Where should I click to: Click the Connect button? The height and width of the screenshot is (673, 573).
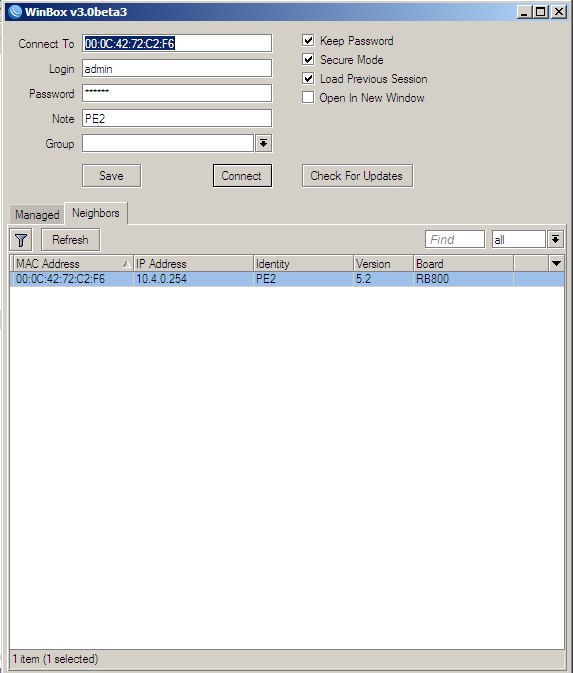point(243,176)
